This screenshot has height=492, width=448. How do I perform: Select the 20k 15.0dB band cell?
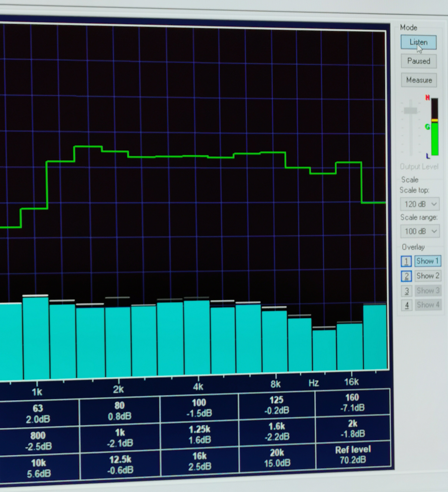point(277,458)
